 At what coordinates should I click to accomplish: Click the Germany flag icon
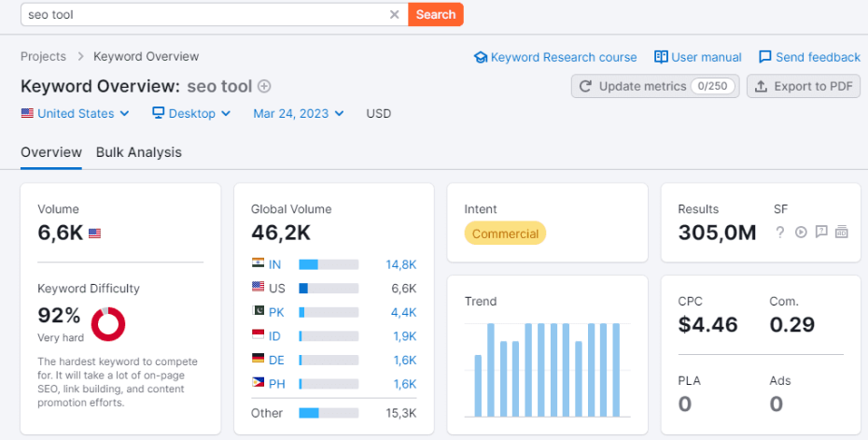[258, 358]
